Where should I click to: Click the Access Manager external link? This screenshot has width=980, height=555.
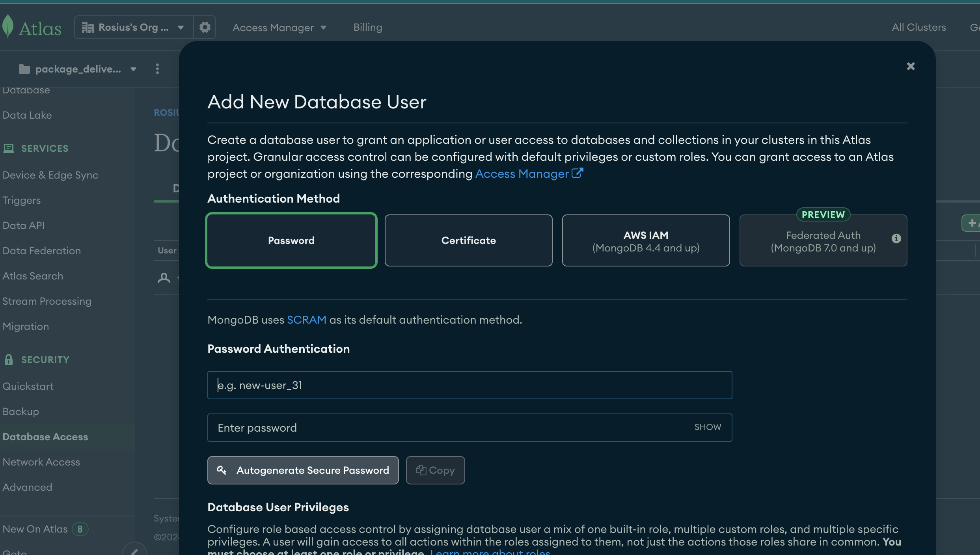(528, 174)
